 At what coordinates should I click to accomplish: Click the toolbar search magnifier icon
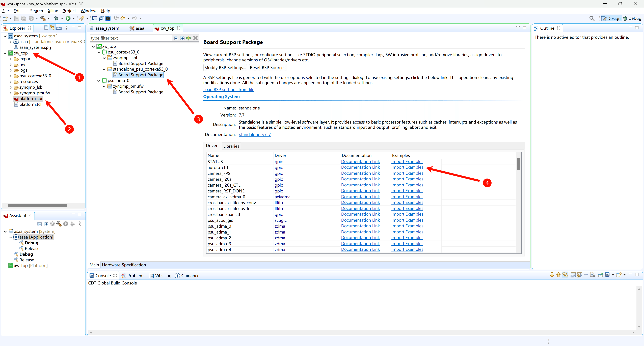coord(592,18)
